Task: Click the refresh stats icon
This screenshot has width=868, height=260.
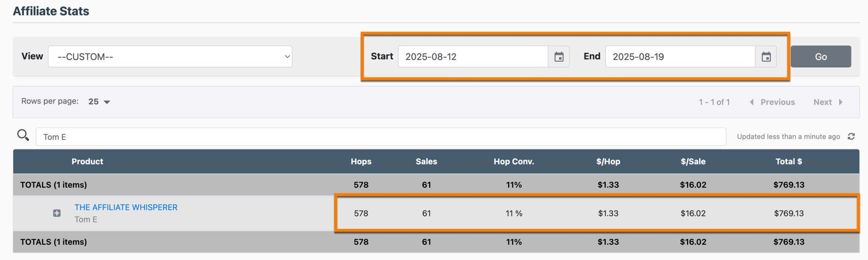Action: tap(851, 136)
